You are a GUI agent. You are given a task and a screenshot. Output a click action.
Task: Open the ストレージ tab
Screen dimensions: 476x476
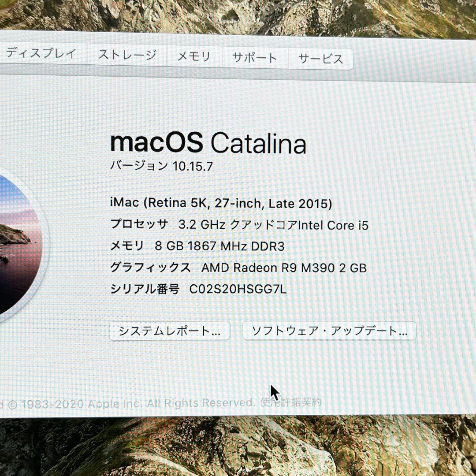pyautogui.click(x=127, y=55)
